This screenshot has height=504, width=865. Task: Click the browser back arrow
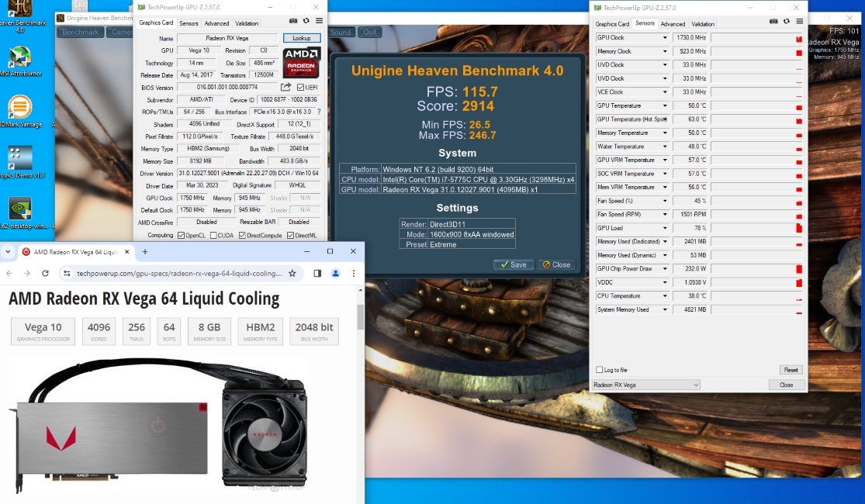coord(9,274)
